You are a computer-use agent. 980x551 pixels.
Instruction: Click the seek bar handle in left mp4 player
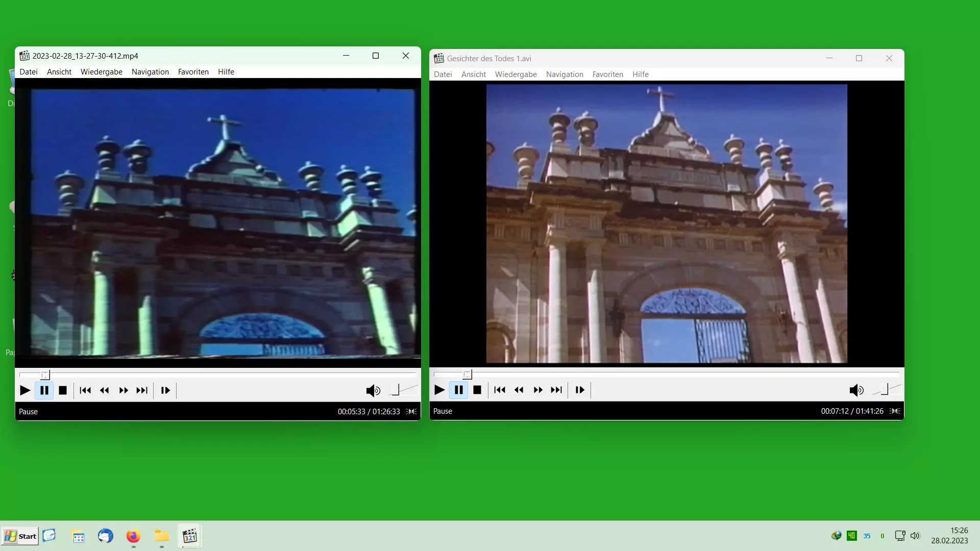pos(45,375)
